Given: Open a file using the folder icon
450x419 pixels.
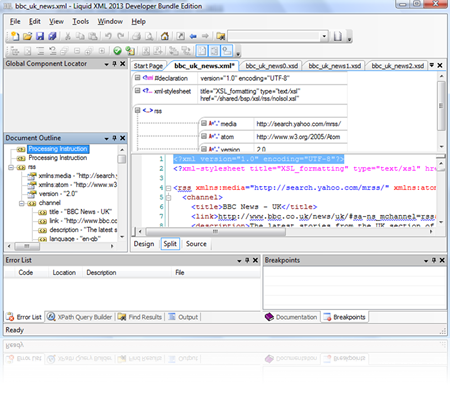Looking at the screenshot, I should point(27,36).
